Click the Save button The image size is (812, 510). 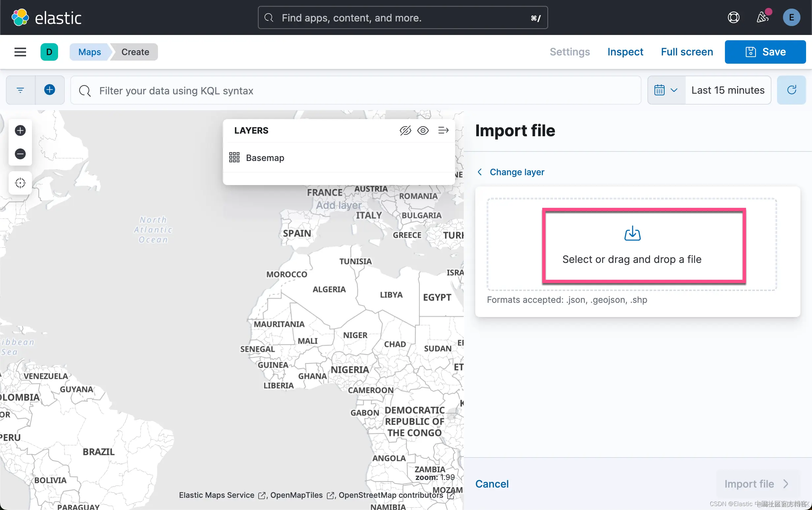pyautogui.click(x=765, y=52)
